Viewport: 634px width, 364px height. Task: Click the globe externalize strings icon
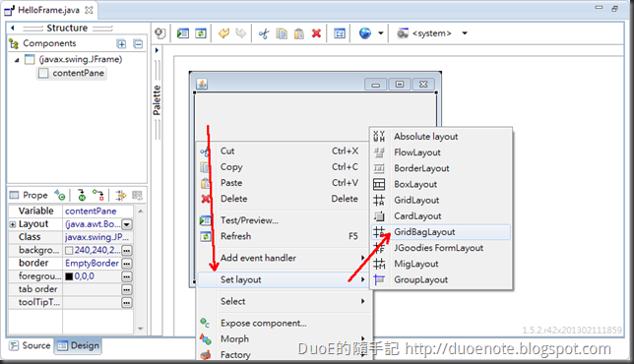pos(365,33)
